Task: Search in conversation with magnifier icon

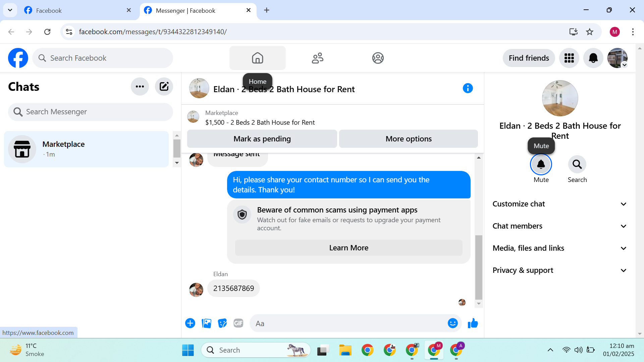Action: click(x=577, y=164)
